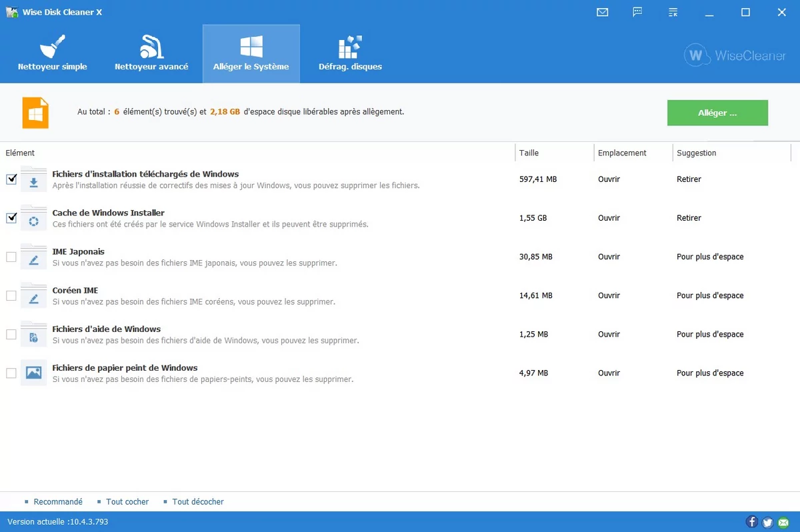This screenshot has width=800, height=532.
Task: Click the IME Japonais row title
Action: [78, 251]
